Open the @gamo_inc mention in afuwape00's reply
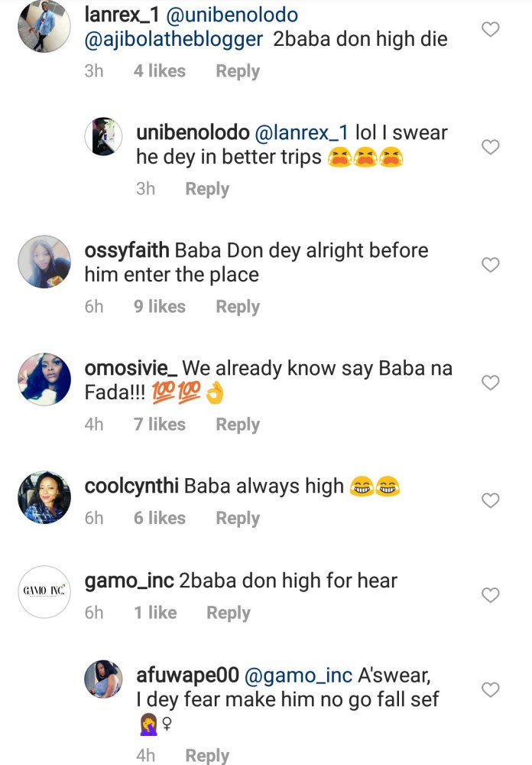This screenshot has width=532, height=765. [297, 675]
